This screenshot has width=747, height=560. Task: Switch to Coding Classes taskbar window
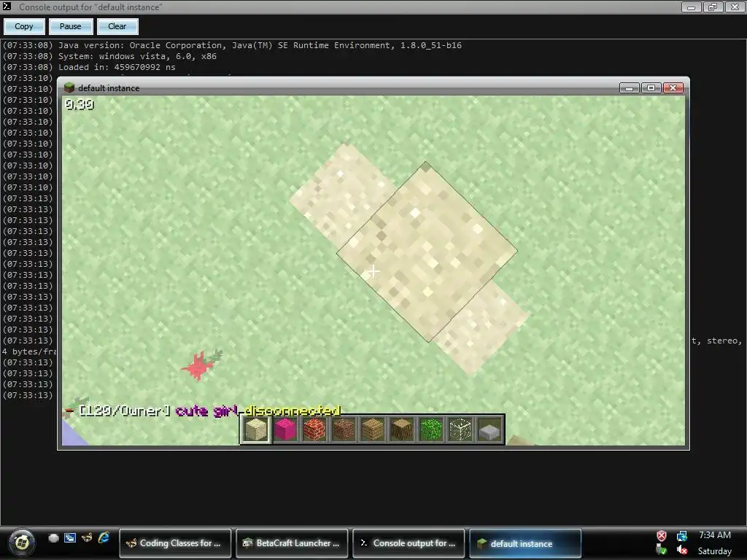pyautogui.click(x=175, y=542)
